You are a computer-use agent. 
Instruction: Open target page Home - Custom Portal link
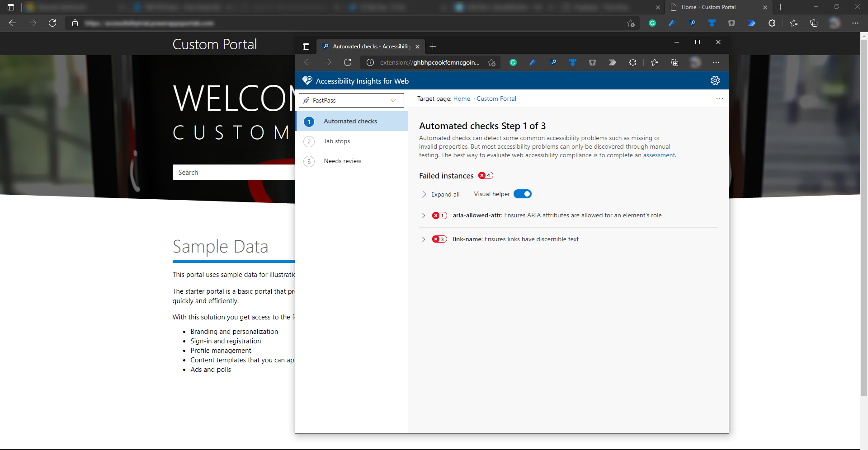[485, 98]
